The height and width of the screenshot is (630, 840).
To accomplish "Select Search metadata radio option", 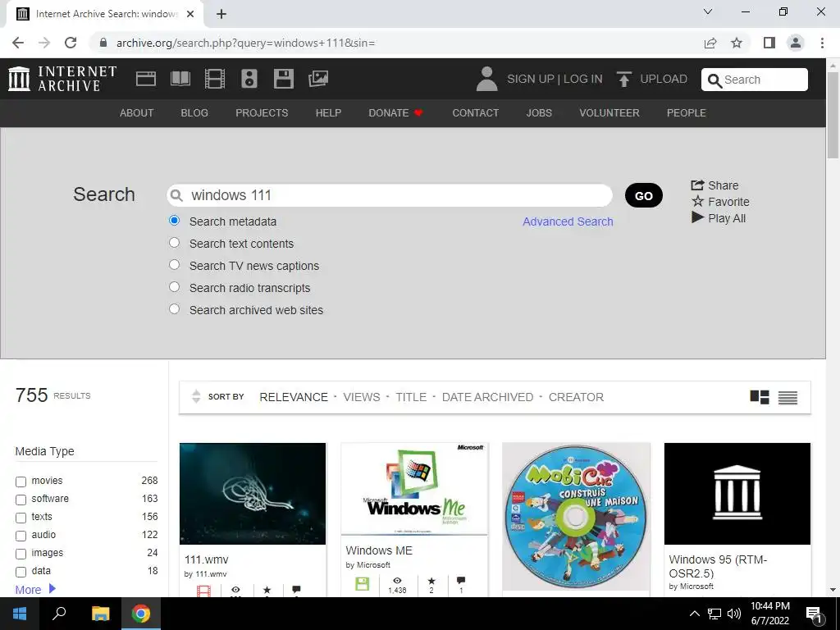I will 174,220.
